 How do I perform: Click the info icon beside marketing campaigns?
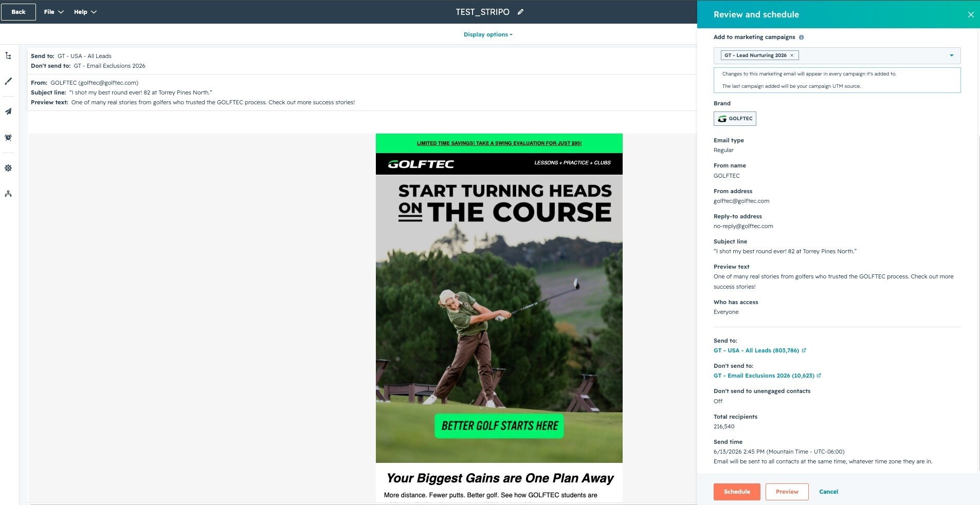pos(801,37)
